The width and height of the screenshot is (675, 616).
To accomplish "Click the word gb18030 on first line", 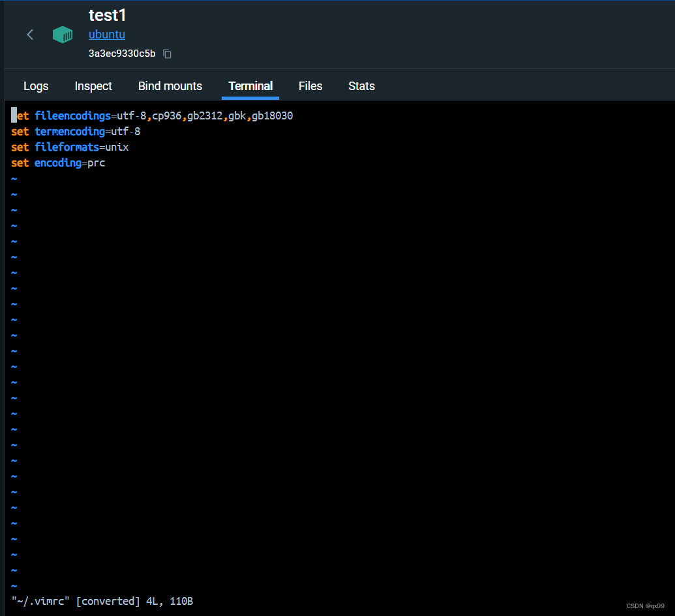I will (274, 115).
